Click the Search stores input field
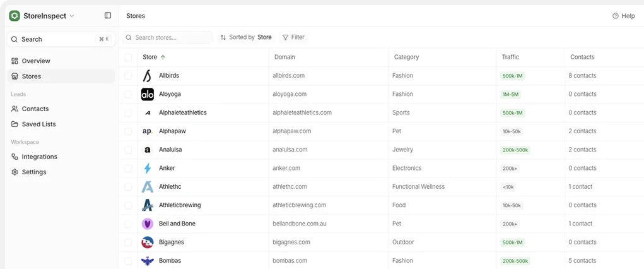Screen dimensions: 644x269 (x=168, y=38)
